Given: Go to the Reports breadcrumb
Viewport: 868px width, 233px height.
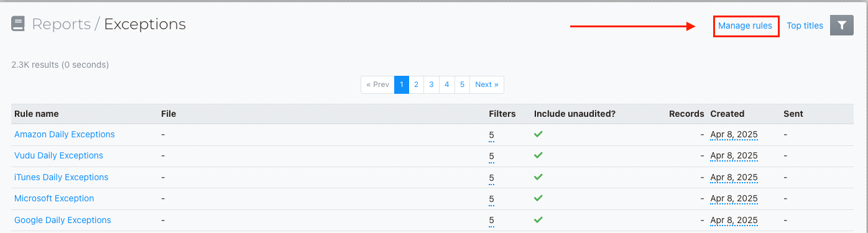Looking at the screenshot, I should 61,24.
